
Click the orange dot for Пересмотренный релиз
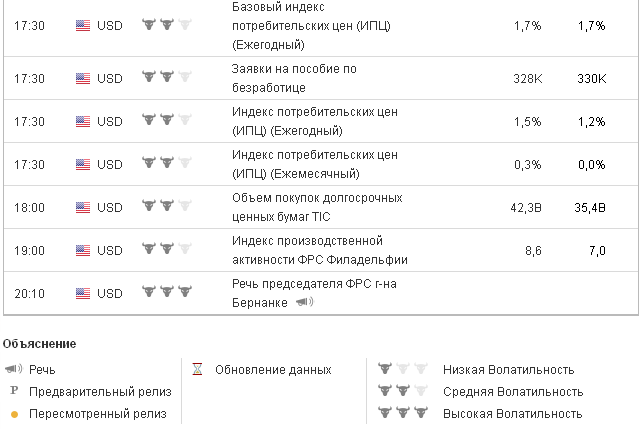[14, 414]
